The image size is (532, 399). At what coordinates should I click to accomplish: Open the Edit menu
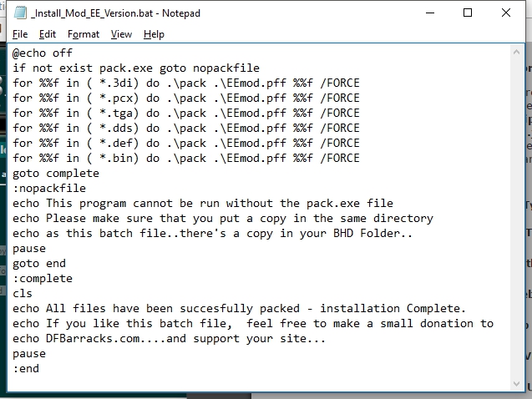pyautogui.click(x=47, y=34)
